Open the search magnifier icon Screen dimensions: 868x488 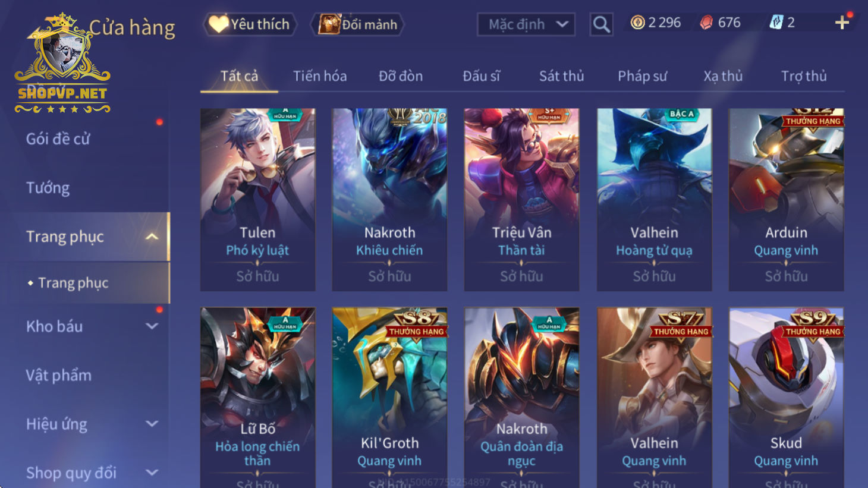[x=601, y=24]
